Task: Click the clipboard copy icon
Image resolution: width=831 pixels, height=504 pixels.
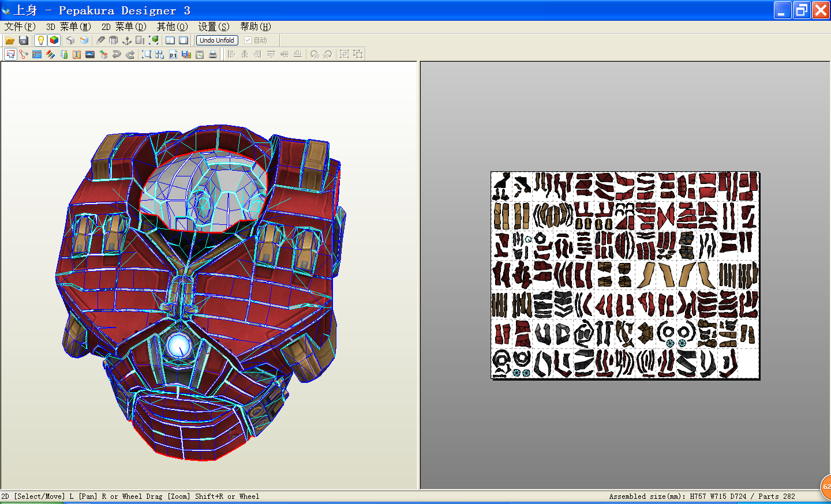Action: click(200, 54)
